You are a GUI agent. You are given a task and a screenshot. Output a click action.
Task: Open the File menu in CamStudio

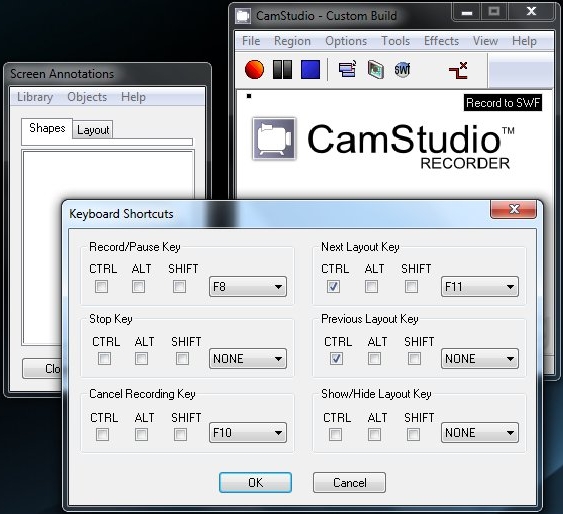coord(251,41)
